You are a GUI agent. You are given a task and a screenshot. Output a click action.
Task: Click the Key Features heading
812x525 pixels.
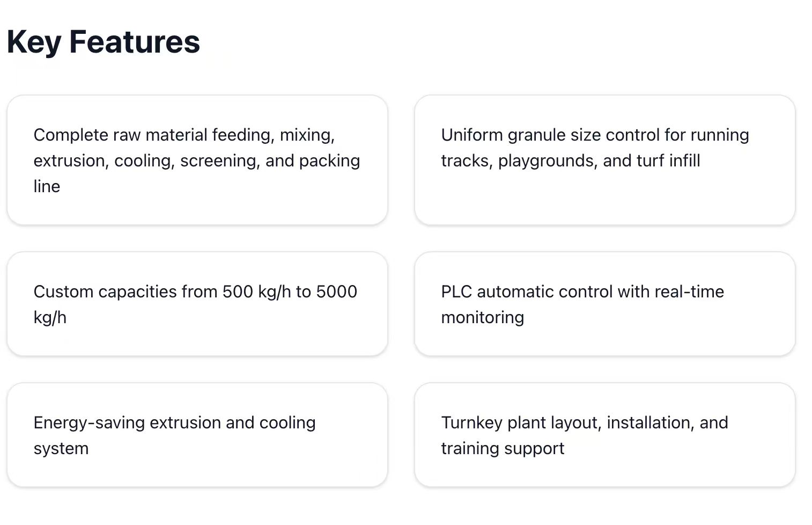[x=103, y=42]
